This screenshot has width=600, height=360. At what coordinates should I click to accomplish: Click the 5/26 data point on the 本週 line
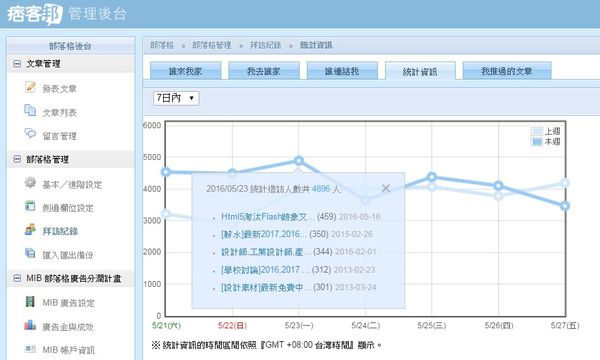tap(498, 186)
